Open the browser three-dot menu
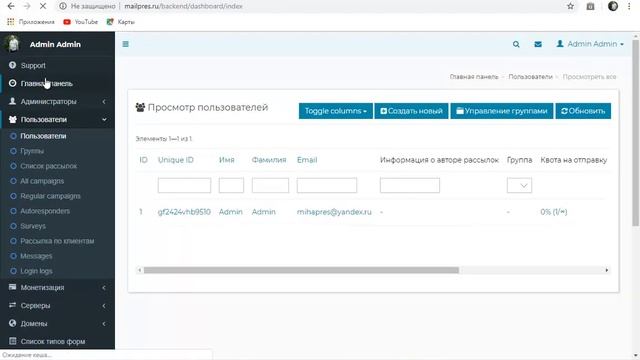Screen dimensions: 640x360 (629, 6)
